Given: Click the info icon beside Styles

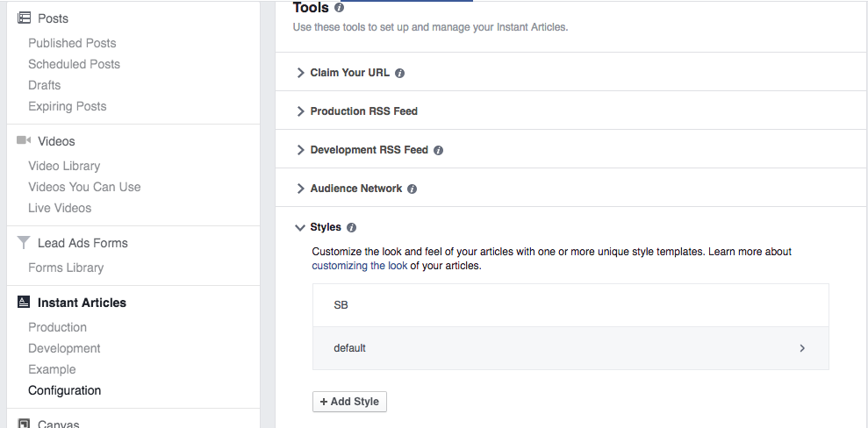Looking at the screenshot, I should click(352, 228).
